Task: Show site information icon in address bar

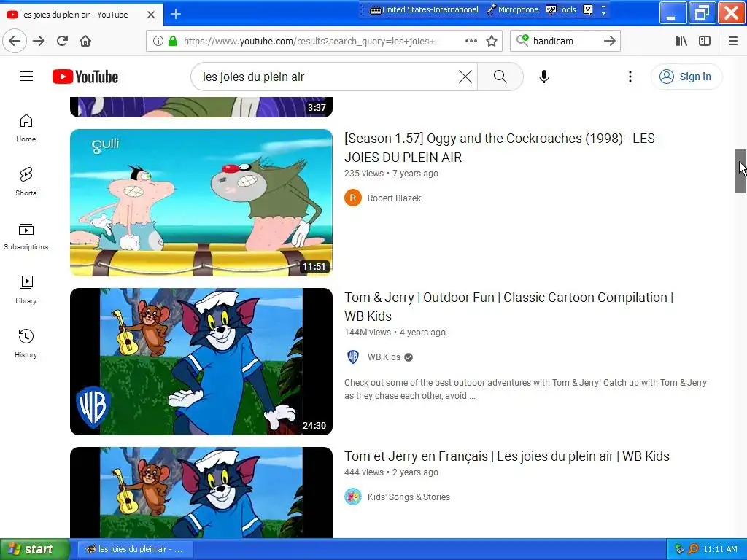Action: (x=158, y=41)
